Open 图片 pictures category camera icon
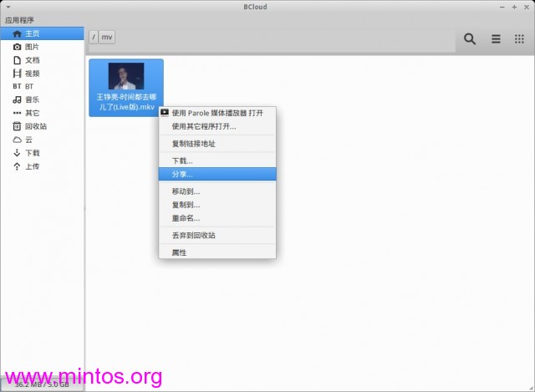 point(17,47)
